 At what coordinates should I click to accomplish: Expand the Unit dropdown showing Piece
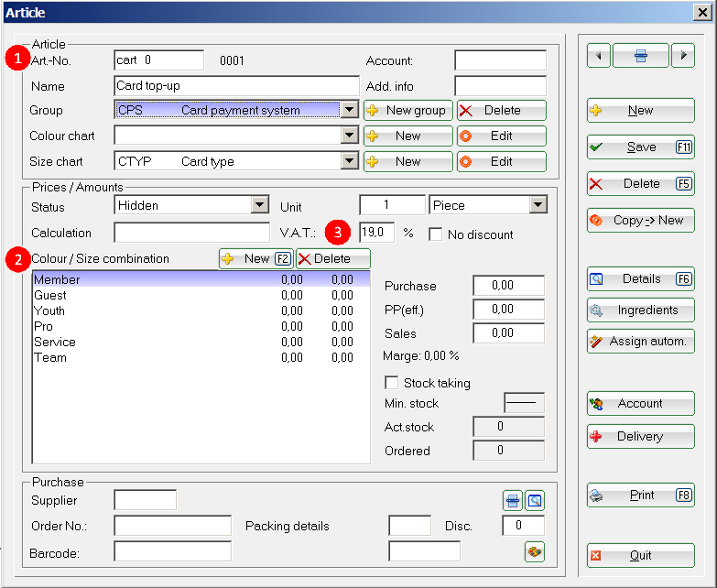(538, 204)
